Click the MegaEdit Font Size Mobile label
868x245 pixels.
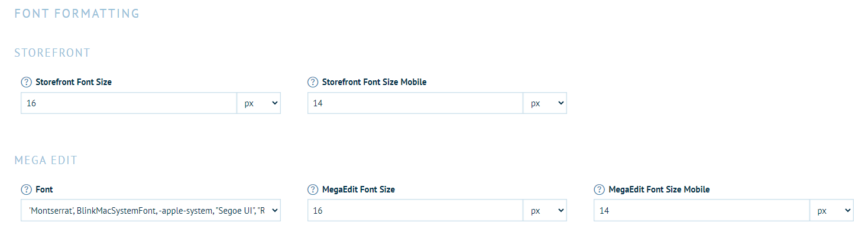coord(659,190)
